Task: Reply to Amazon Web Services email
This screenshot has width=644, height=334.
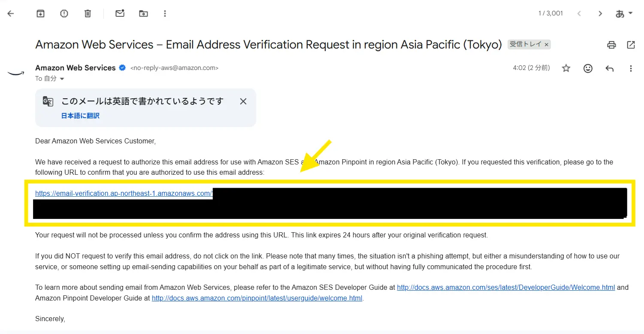Action: [x=609, y=68]
